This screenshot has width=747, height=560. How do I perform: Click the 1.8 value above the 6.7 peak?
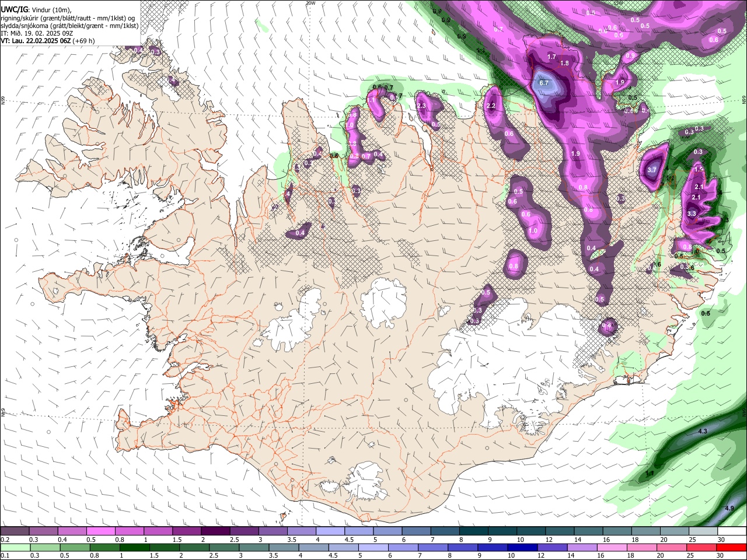coord(564,64)
